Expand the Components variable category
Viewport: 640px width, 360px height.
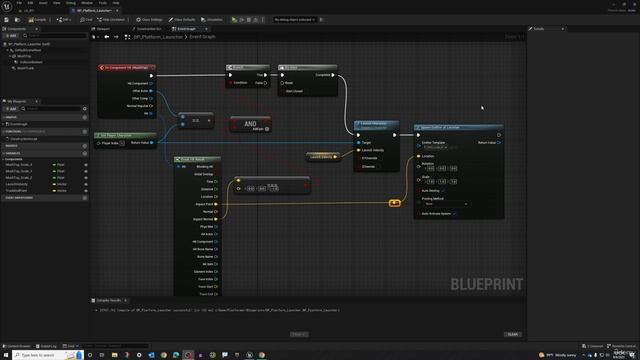[4, 159]
